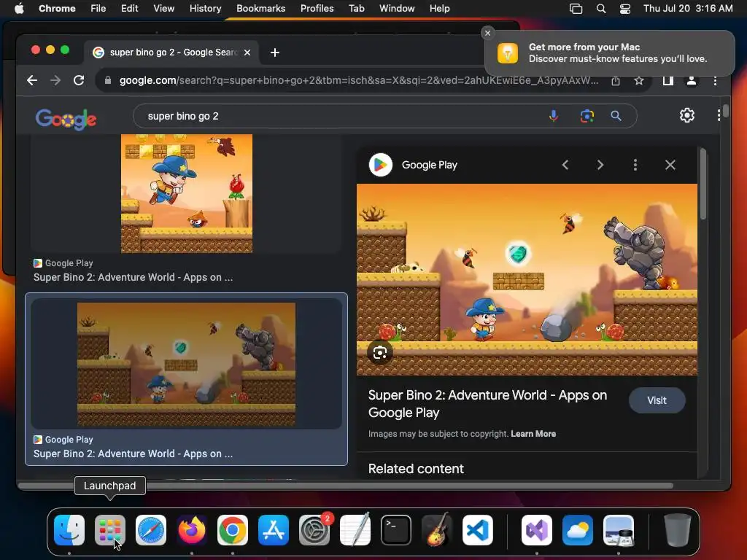Image resolution: width=747 pixels, height=560 pixels.
Task: Open the Window menu
Action: point(397,8)
